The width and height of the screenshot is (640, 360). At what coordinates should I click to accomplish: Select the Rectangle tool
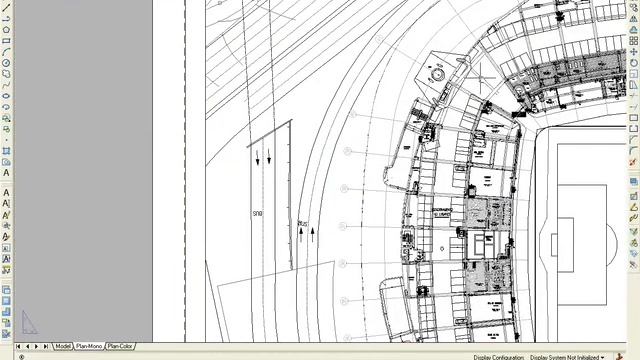tap(6, 41)
